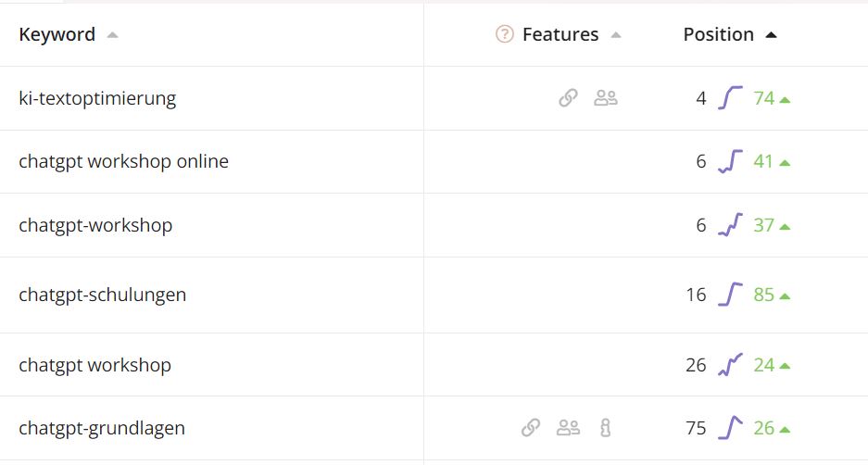The image size is (868, 465).
Task: Click the Features help question mark icon
Action: click(504, 34)
